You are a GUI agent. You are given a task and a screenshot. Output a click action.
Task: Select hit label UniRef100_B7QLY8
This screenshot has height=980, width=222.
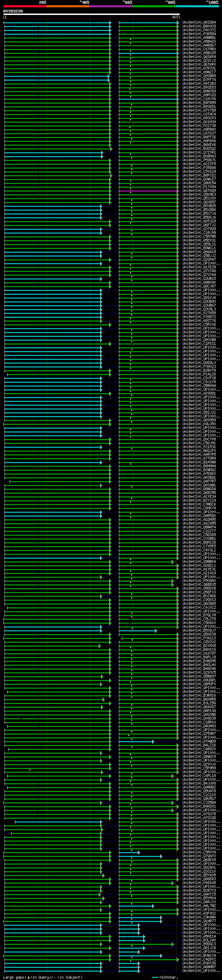click(x=199, y=615)
